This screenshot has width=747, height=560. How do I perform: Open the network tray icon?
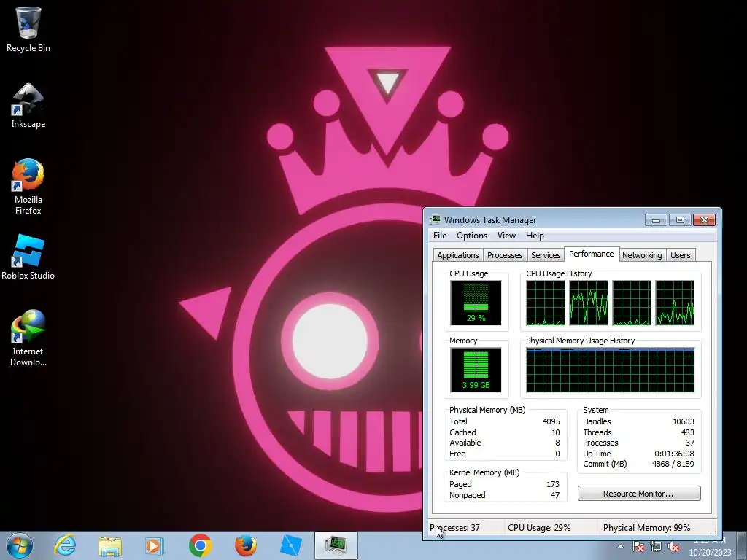[x=656, y=547]
